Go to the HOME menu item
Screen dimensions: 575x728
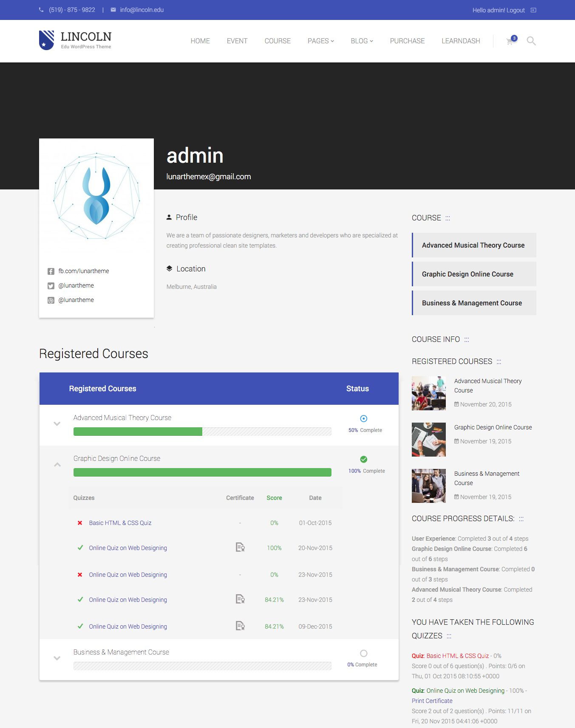click(200, 41)
